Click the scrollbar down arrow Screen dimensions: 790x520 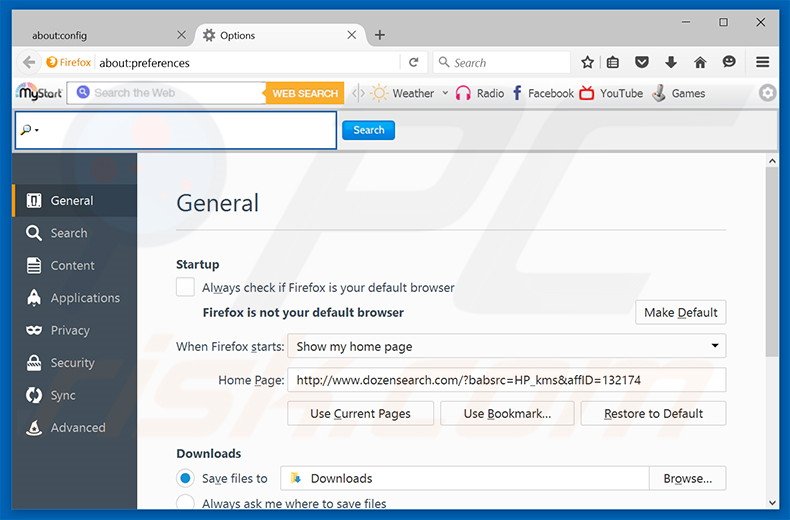pyautogui.click(x=772, y=502)
